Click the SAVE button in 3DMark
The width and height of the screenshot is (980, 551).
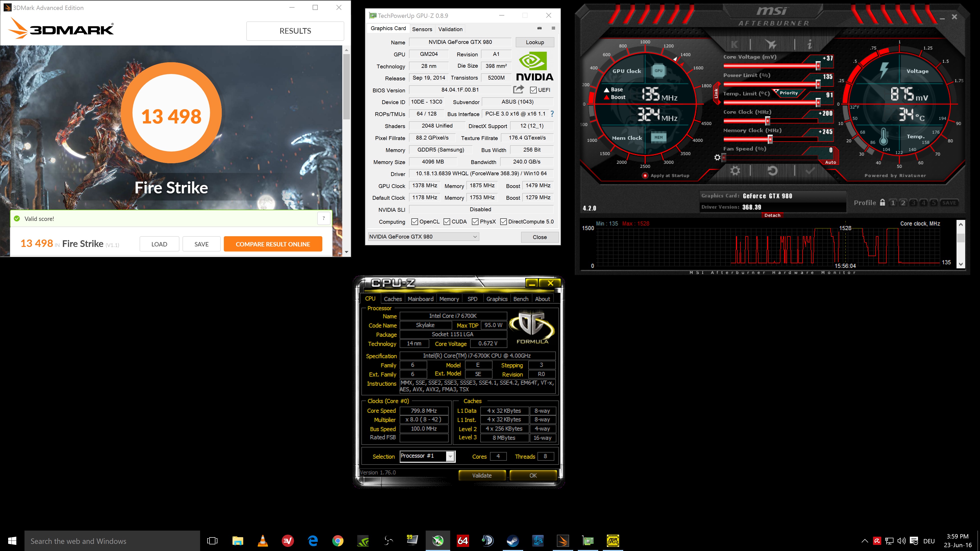tap(201, 244)
